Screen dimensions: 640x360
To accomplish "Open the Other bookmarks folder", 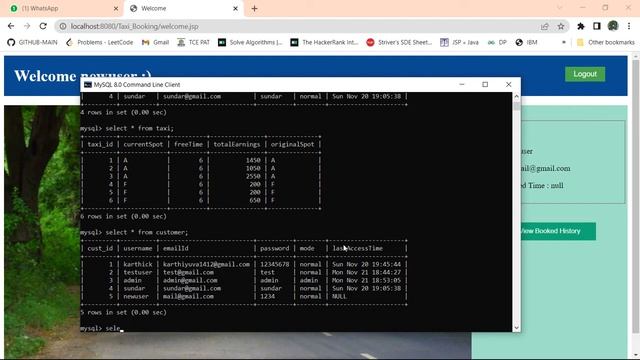I will coord(606,42).
